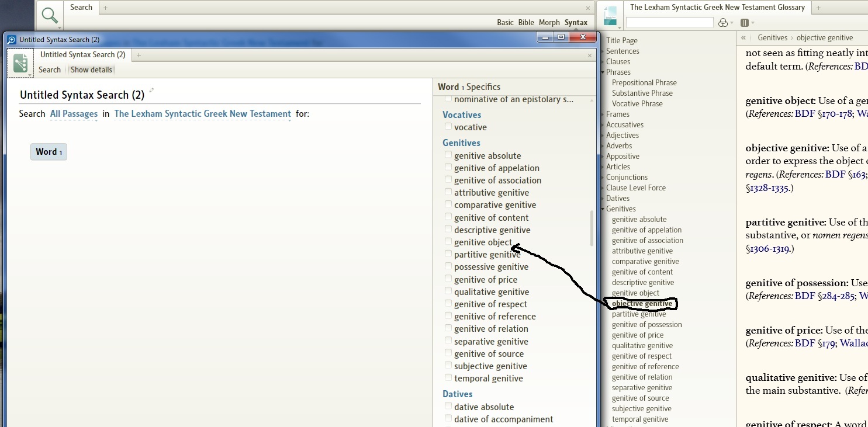Switch search type to Bible
The width and height of the screenshot is (868, 427).
[x=526, y=23]
